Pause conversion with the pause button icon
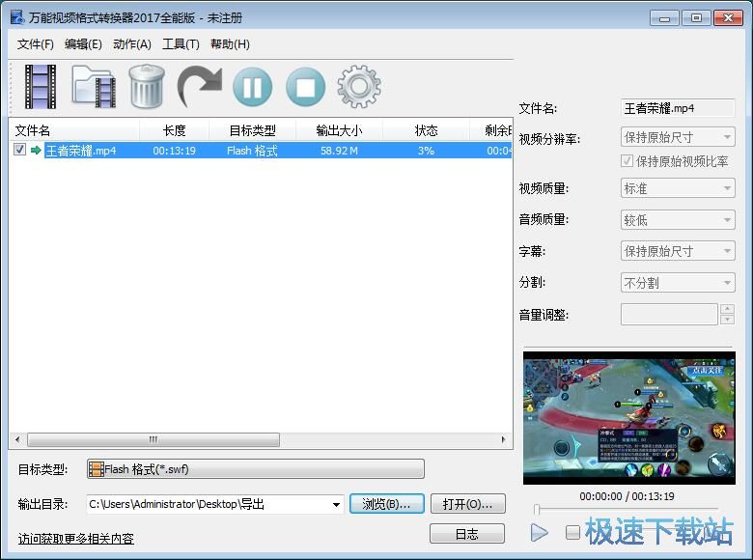Viewport: 753px width, 560px height. coord(253,87)
